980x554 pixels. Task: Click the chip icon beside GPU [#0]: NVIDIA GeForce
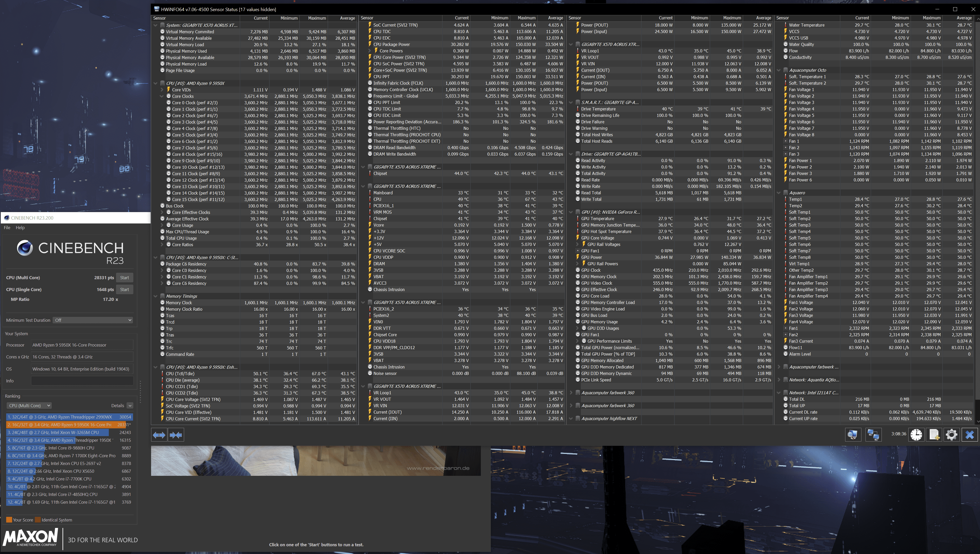(x=578, y=212)
